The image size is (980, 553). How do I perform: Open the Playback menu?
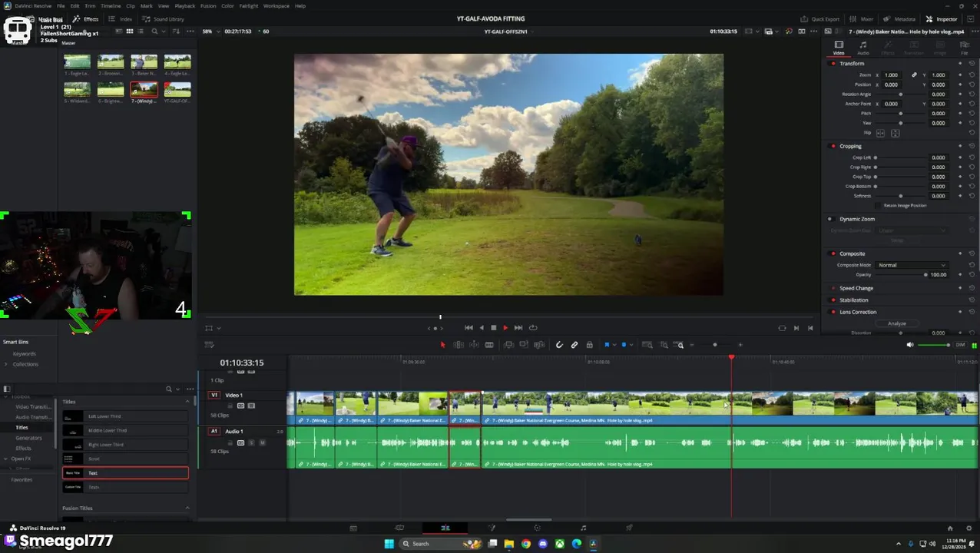click(184, 6)
